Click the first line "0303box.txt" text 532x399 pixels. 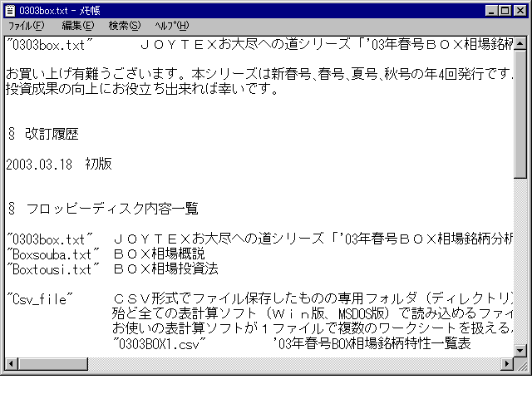coord(50,45)
